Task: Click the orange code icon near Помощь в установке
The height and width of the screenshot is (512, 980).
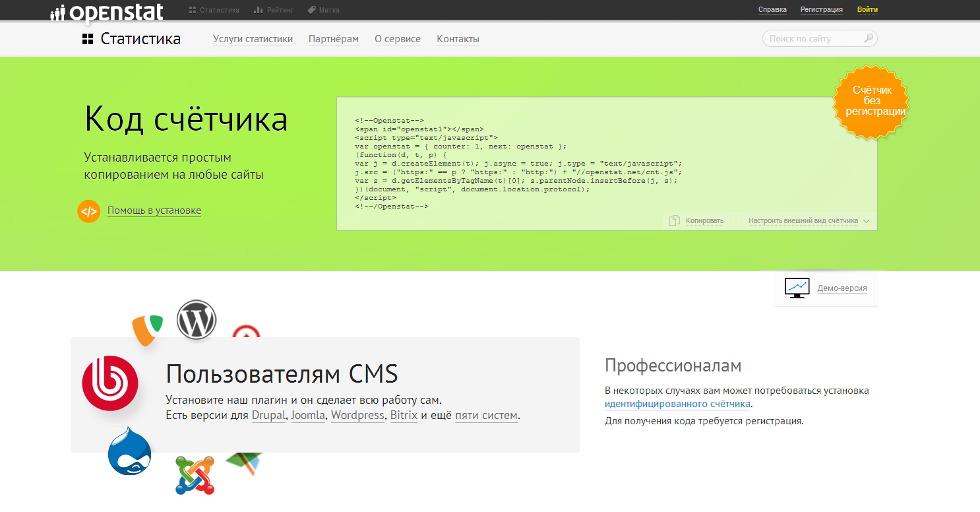Action: coord(88,212)
